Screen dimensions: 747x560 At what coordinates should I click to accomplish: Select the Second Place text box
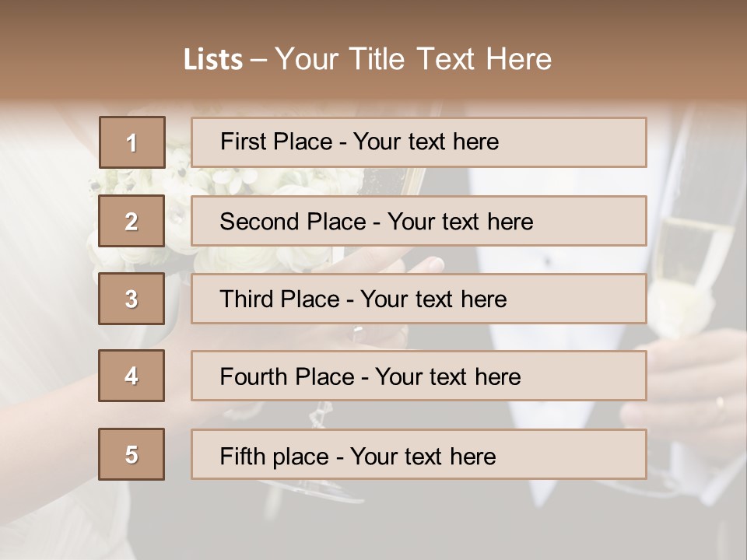[x=419, y=221]
